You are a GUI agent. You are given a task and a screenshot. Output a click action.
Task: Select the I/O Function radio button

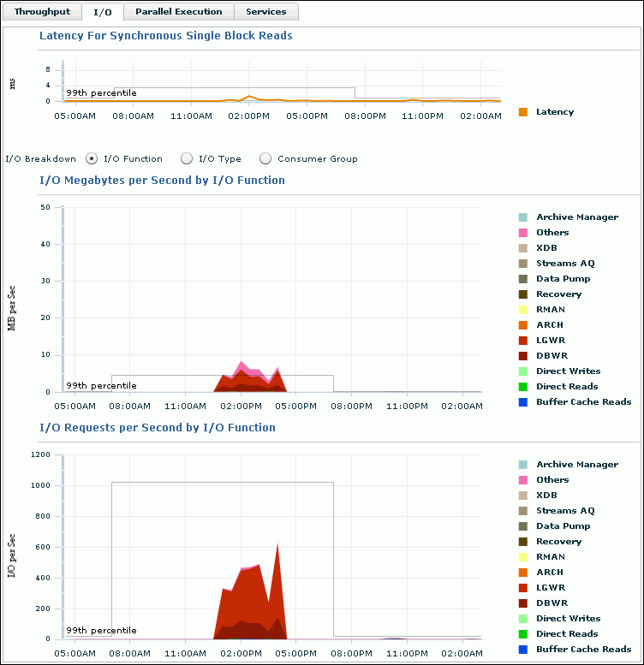[92, 158]
